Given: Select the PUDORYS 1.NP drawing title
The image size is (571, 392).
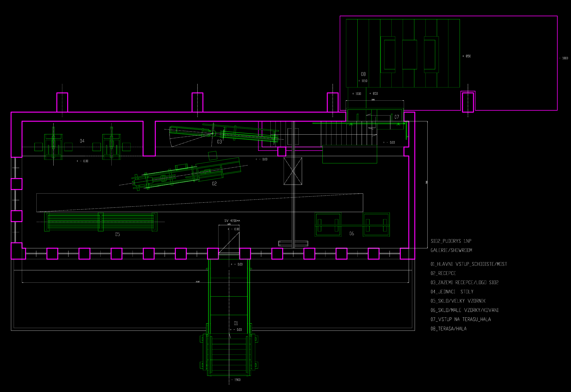Looking at the screenshot, I should click(451, 241).
